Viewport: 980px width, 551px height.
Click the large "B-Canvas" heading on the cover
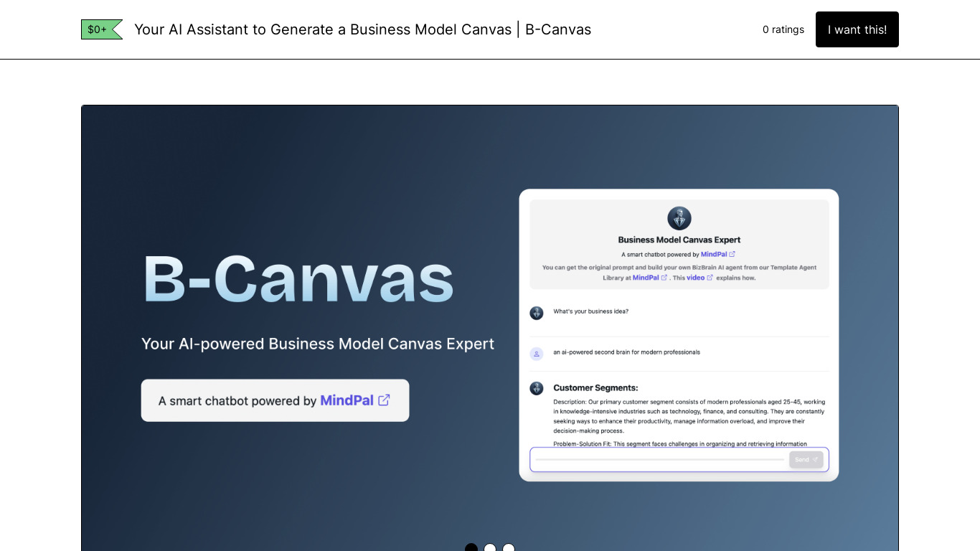pyautogui.click(x=298, y=278)
